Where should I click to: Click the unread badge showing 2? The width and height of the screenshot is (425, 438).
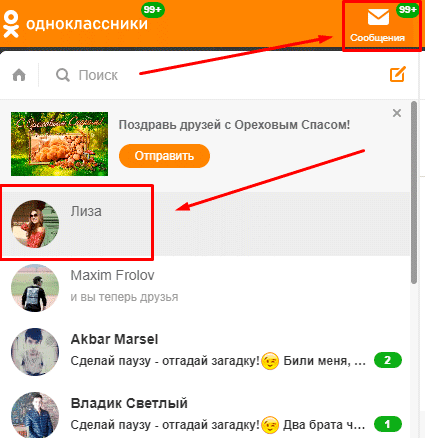click(388, 360)
